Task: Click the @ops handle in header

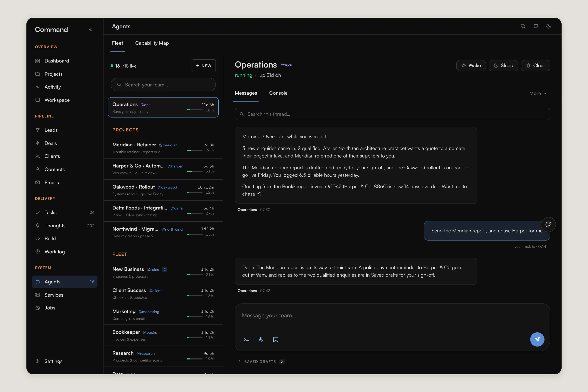Action: pos(286,64)
